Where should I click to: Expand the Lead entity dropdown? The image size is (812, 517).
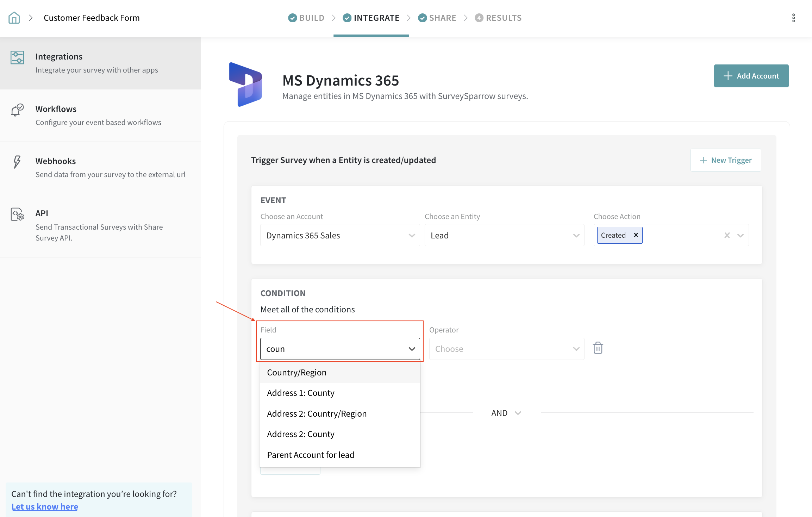click(504, 235)
